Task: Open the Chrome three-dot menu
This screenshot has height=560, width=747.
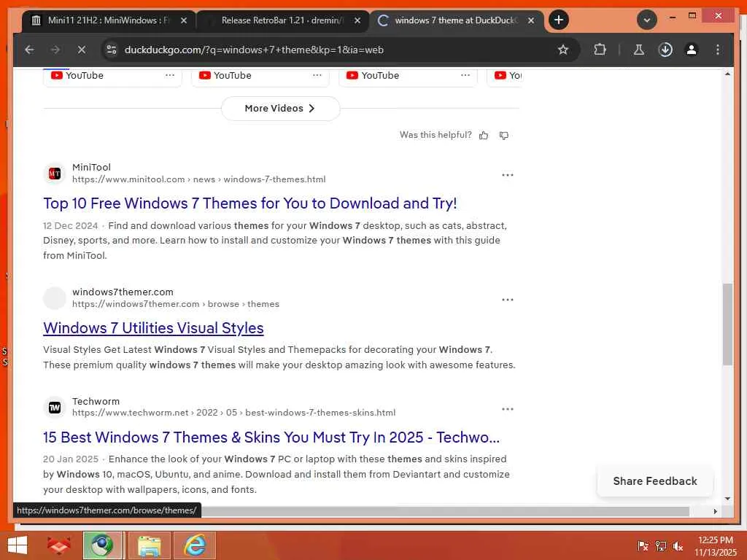Action: pyautogui.click(x=718, y=50)
